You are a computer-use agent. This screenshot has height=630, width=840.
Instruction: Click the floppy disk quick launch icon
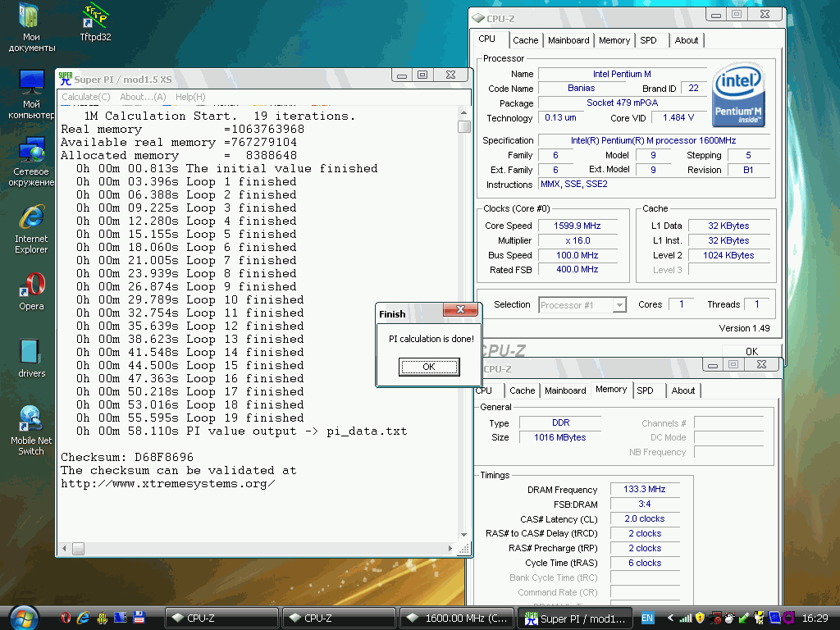point(139,618)
